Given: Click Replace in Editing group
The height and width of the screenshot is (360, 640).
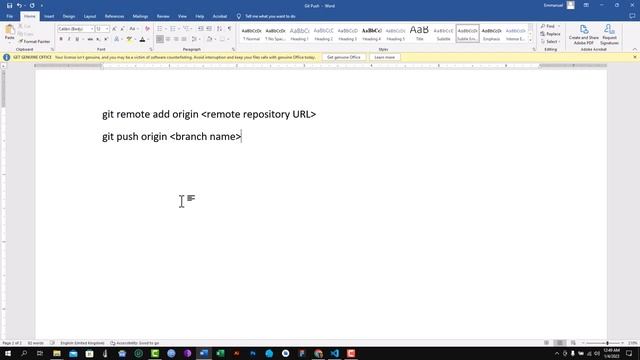Looking at the screenshot, I should click(550, 34).
